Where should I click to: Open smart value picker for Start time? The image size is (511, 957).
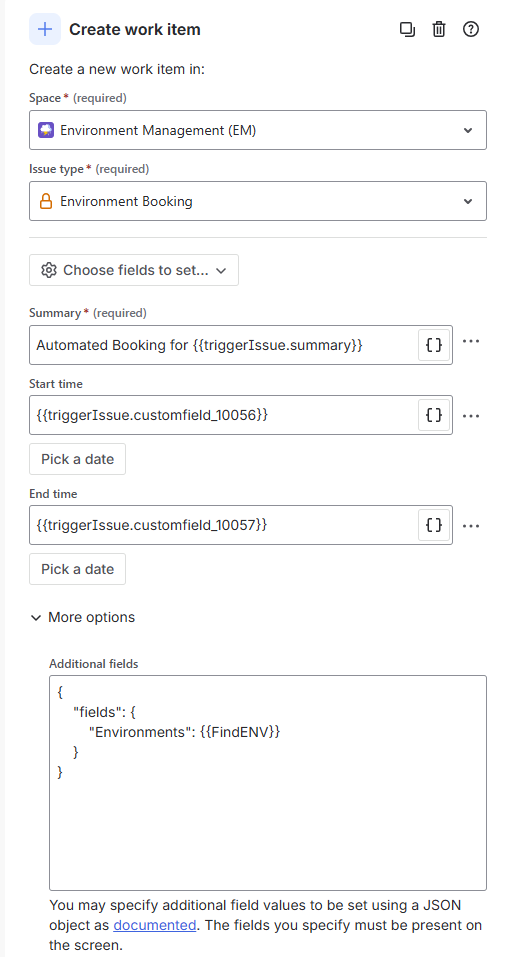pos(433,415)
